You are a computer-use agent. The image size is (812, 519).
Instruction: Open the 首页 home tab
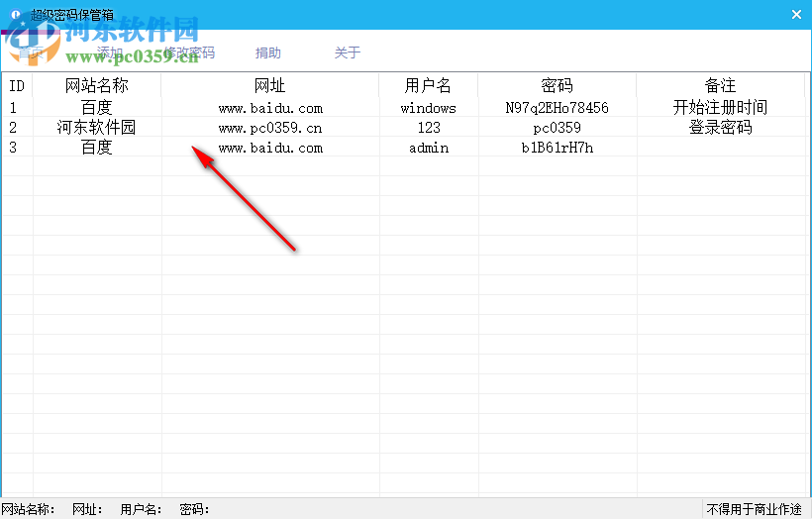point(31,52)
